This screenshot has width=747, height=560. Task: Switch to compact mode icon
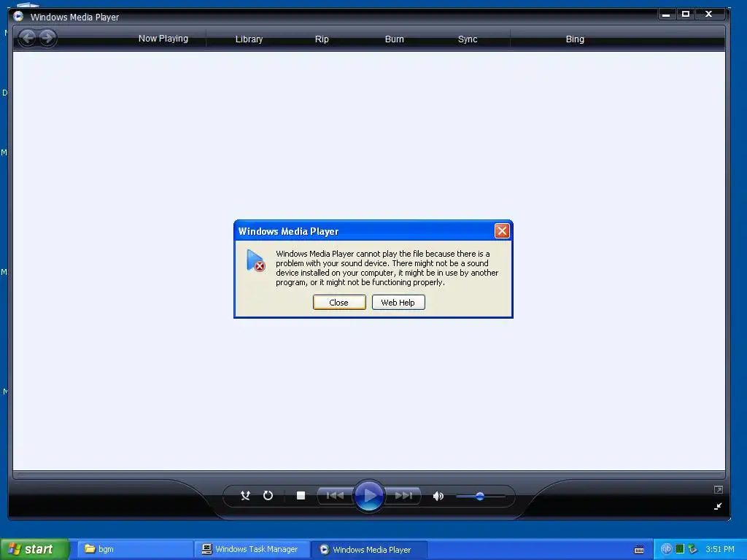(x=718, y=506)
